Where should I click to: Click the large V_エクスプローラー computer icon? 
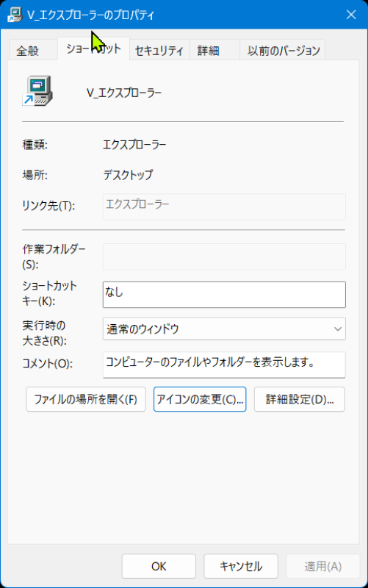pos(37,90)
